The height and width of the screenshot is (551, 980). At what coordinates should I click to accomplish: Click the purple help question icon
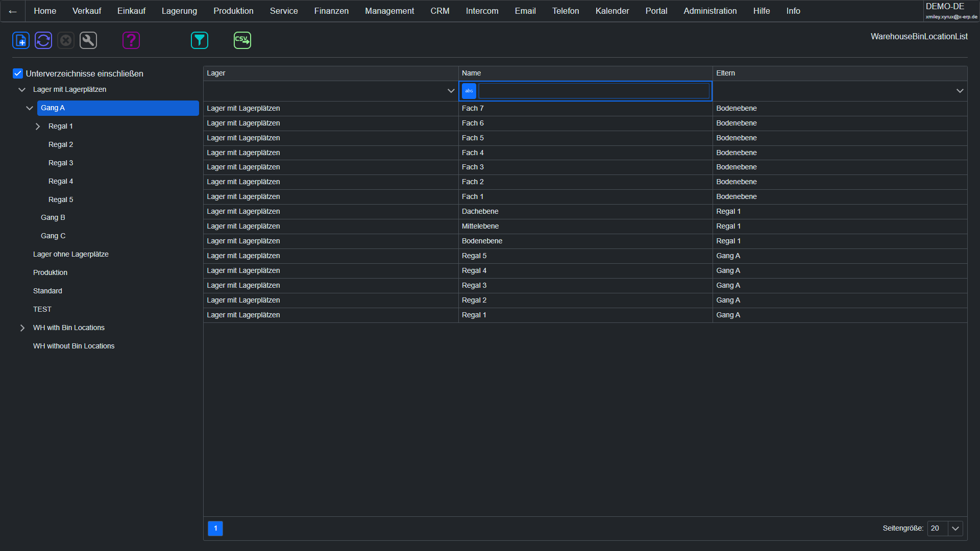131,40
